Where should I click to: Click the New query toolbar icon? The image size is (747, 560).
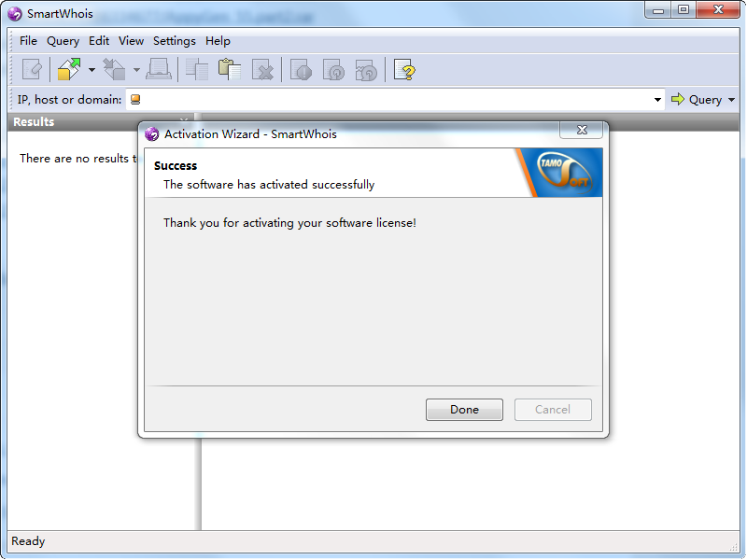(x=32, y=70)
